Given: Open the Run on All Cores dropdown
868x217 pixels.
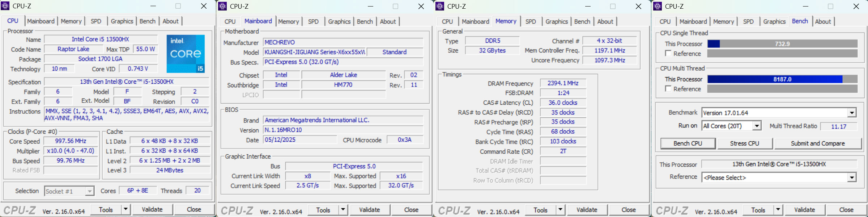Looking at the screenshot, I should [757, 126].
